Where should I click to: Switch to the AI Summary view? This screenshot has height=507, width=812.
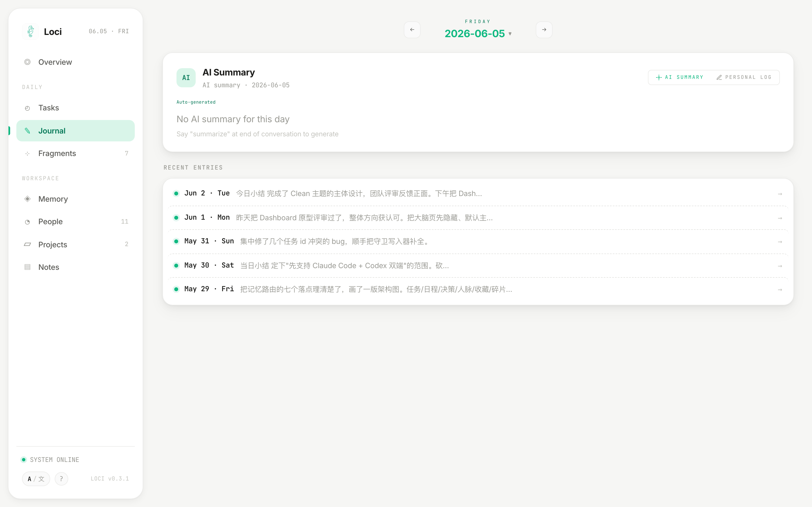point(679,77)
